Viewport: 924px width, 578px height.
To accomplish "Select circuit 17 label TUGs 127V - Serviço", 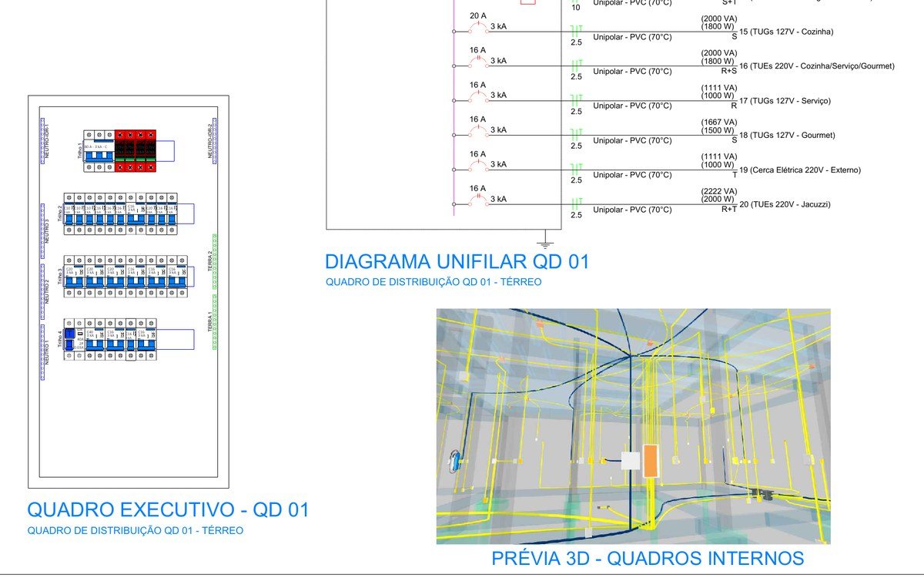I will click(785, 101).
